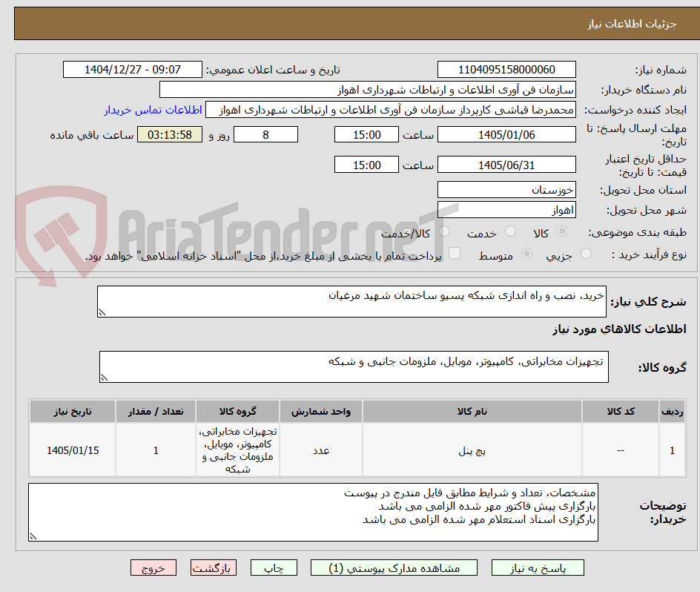Select the کالا radio button
The height and width of the screenshot is (592, 700).
(563, 231)
